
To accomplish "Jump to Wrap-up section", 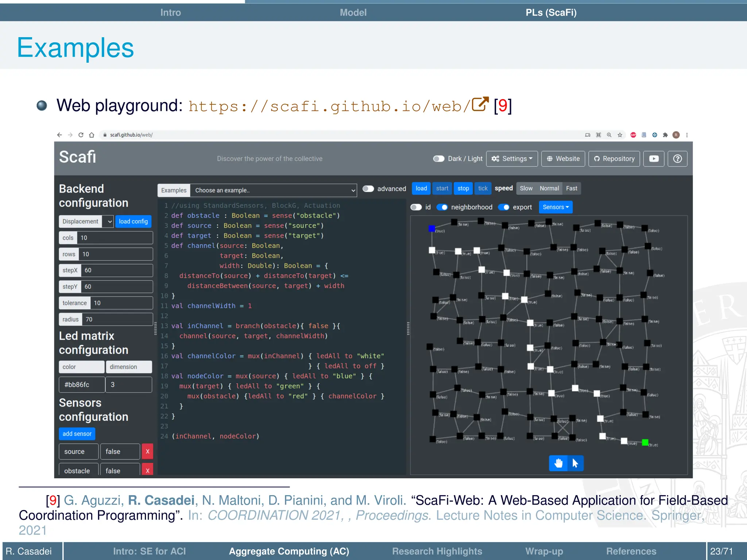I will pos(544,551).
